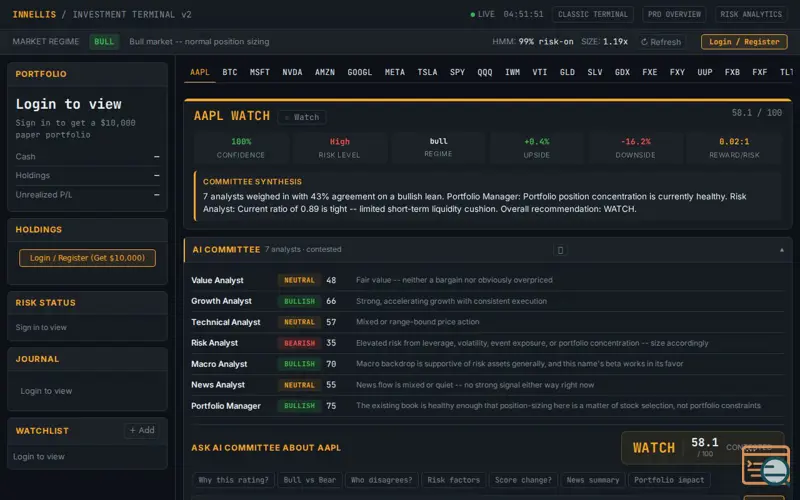
Task: Click 'Login to view' under Journal
Action: coord(46,391)
